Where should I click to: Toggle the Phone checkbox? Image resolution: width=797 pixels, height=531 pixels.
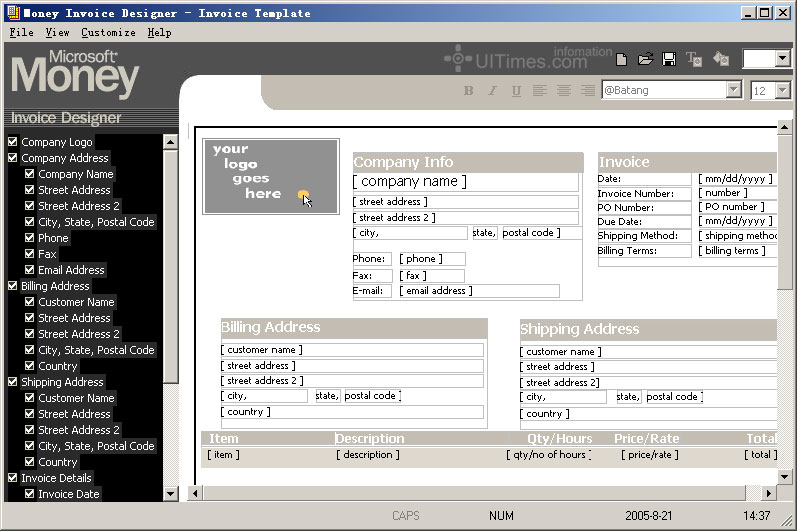click(x=29, y=238)
